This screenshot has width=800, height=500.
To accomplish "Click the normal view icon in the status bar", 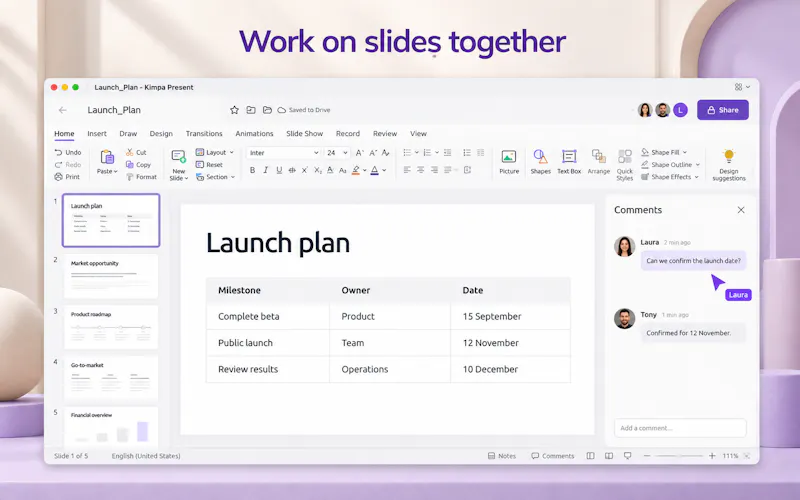I will 590,456.
